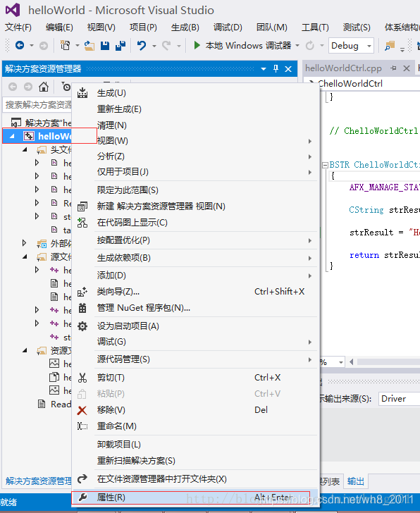Open the 视图(W) submenu
This screenshot has width=420, height=513.
(x=195, y=141)
